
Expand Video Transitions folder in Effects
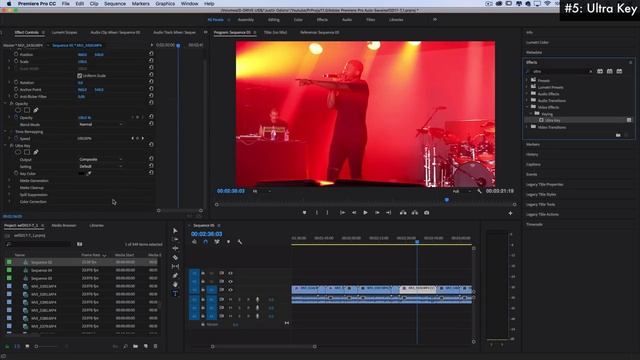[x=527, y=127]
